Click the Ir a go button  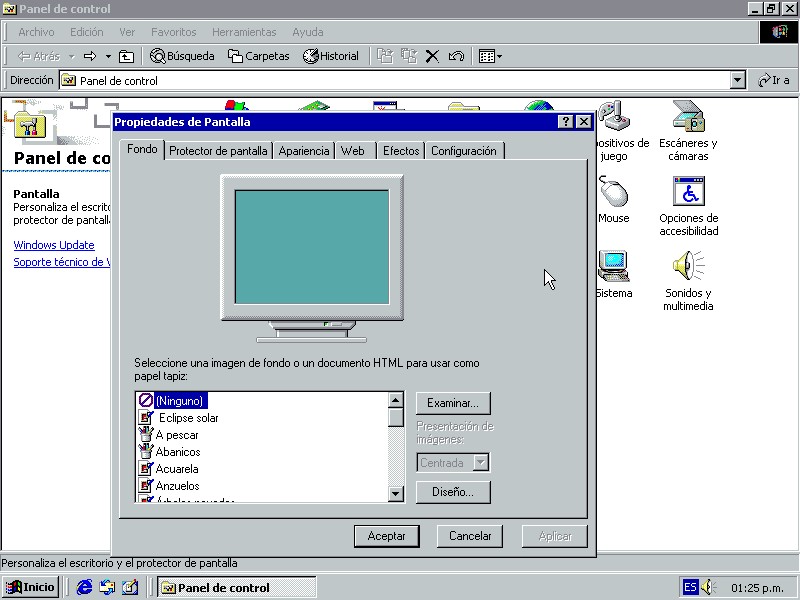[773, 81]
